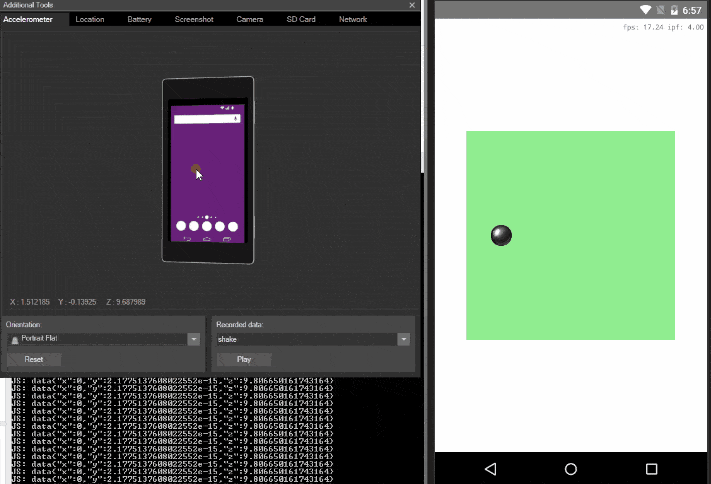Open the Screenshot tab
The height and width of the screenshot is (484, 711).
point(194,20)
